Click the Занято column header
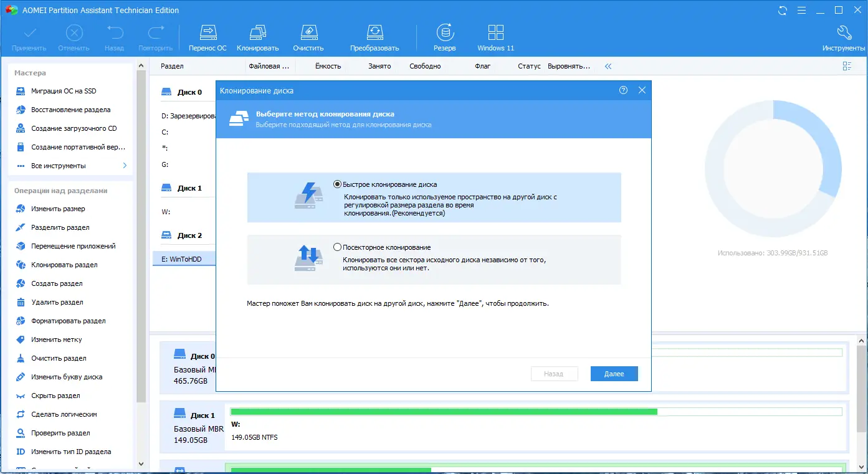The image size is (868, 474). pos(379,66)
